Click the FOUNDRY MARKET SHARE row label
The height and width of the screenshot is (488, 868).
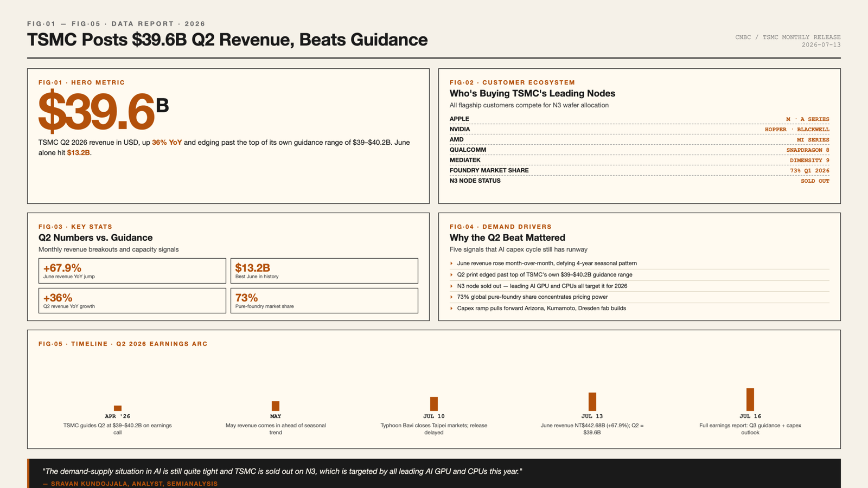tap(489, 170)
